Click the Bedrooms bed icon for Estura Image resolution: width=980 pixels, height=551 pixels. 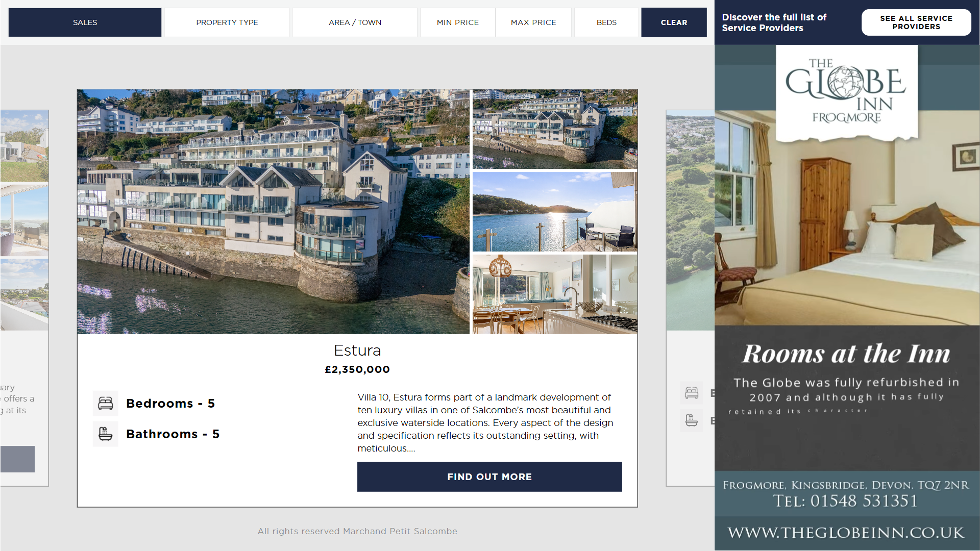point(106,404)
